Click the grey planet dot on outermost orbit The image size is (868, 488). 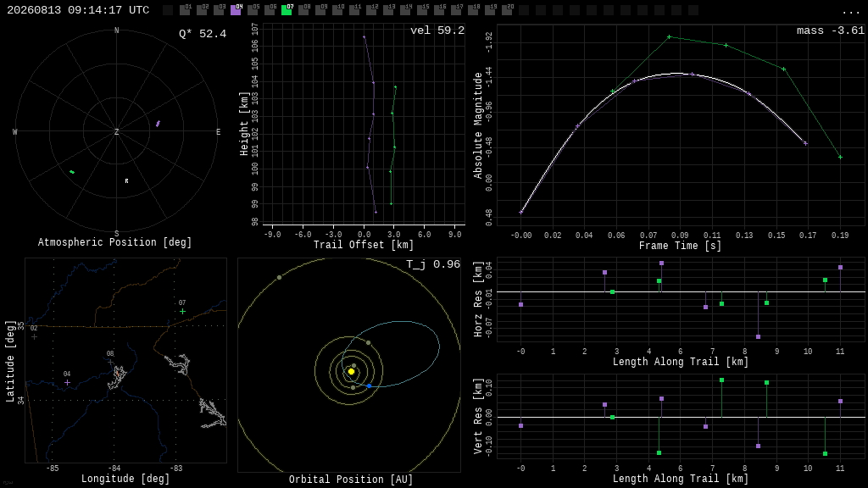coord(279,277)
